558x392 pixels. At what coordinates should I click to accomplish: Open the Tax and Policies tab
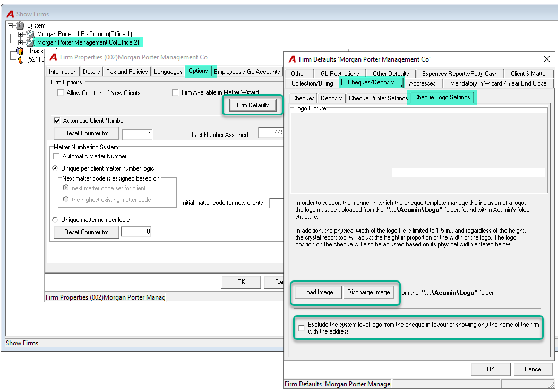click(x=127, y=72)
